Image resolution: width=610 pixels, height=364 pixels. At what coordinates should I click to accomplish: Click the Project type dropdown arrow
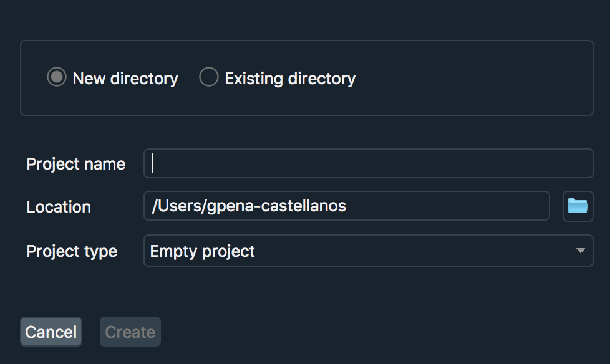[580, 251]
